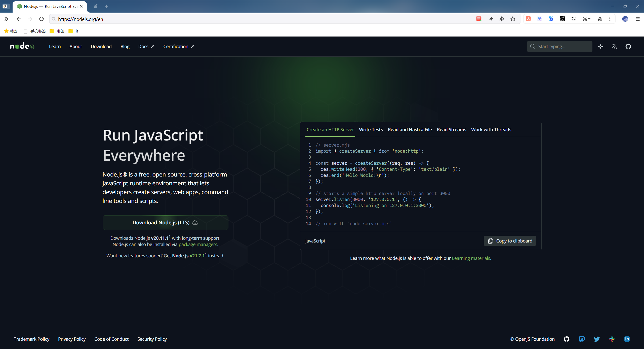Show the 'Work with Threads' code example
This screenshot has width=644, height=349.
491,130
